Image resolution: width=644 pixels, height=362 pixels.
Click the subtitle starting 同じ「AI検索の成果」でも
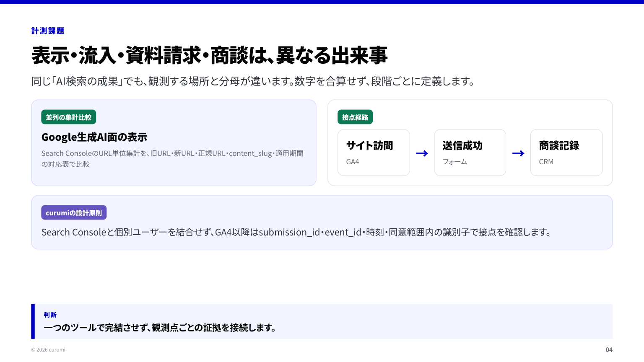point(253,81)
